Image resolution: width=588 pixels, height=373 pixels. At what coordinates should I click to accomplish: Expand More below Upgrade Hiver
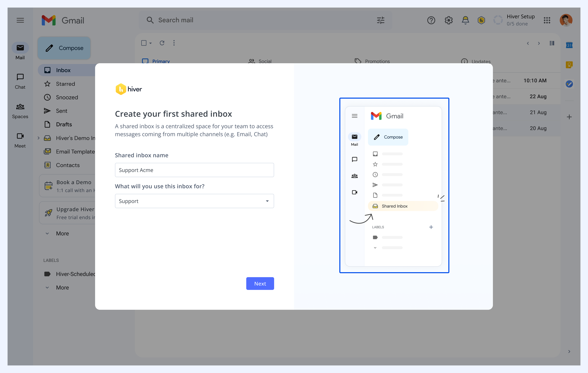[x=58, y=233]
